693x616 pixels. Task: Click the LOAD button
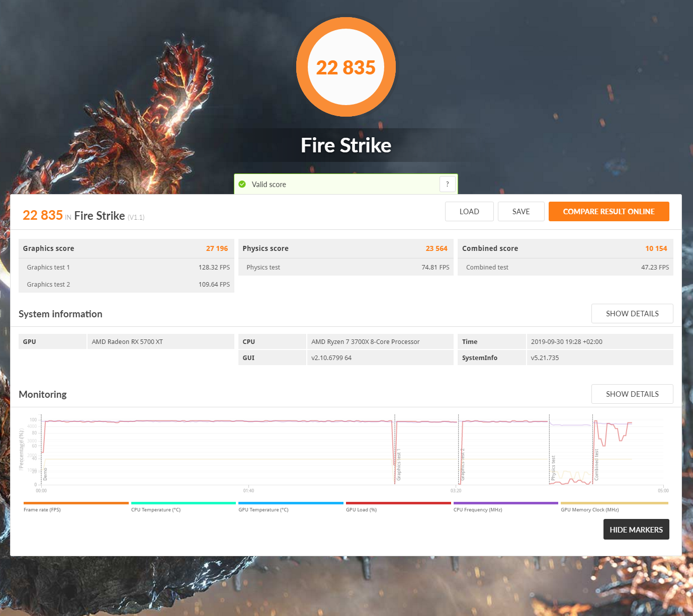[469, 211]
